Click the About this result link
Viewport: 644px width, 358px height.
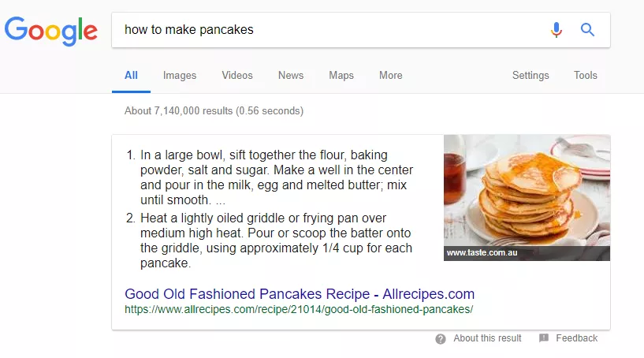[x=487, y=338]
